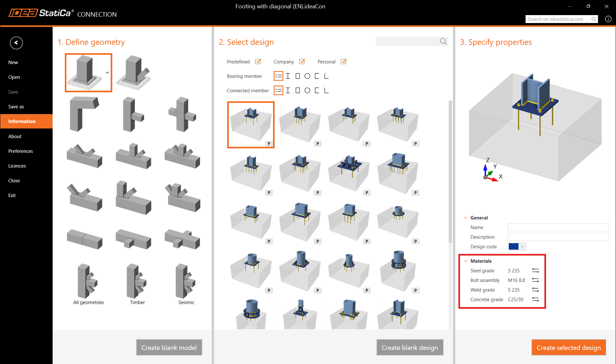616x364 pixels.
Task: Click the design search magnifier icon
Action: tap(443, 41)
